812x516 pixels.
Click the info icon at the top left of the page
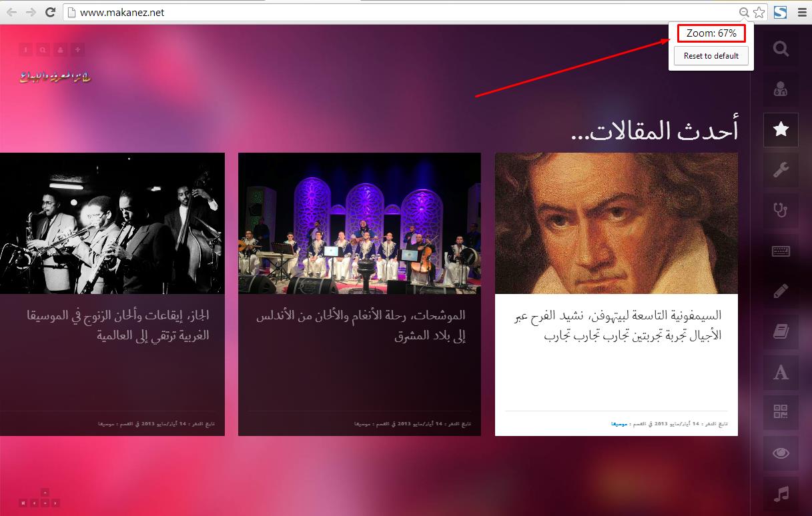click(x=25, y=49)
